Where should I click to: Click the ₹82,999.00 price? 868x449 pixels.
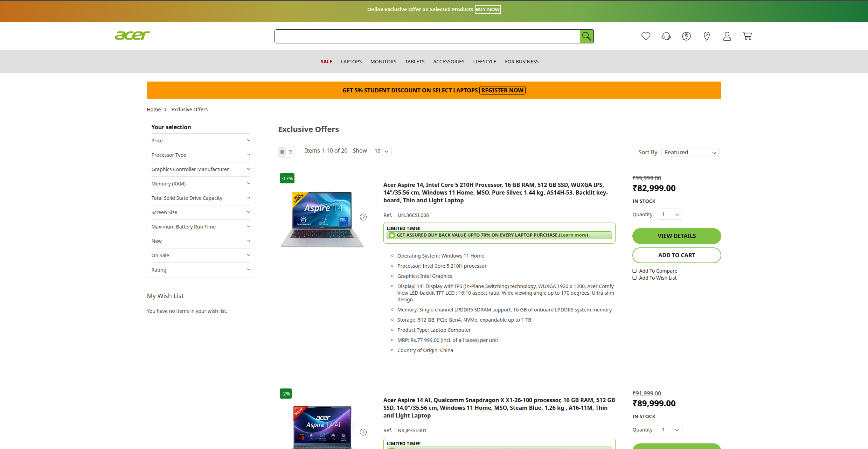pos(654,188)
